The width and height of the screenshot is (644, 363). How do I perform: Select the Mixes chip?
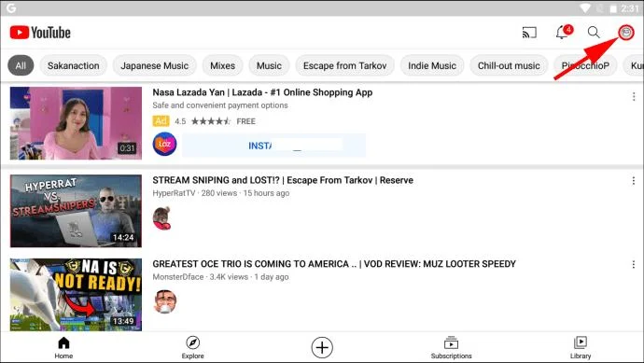point(223,65)
